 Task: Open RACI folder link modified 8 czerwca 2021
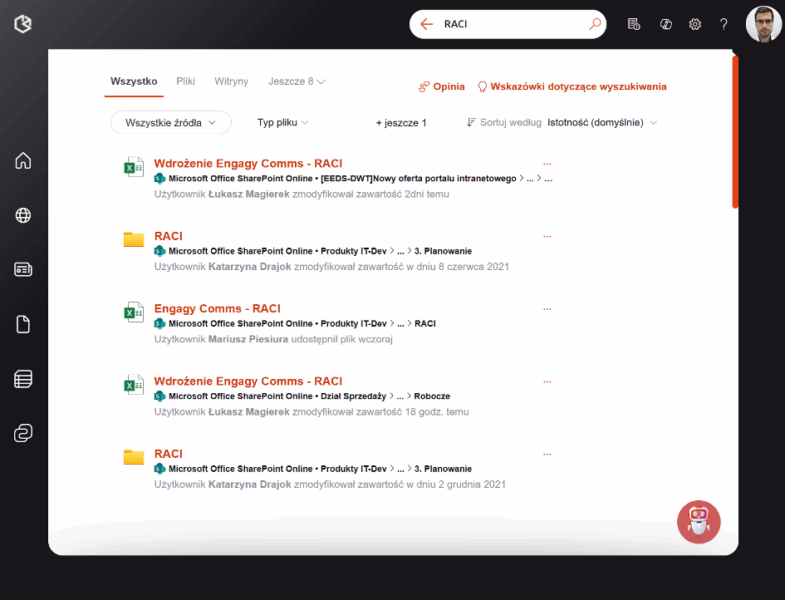(x=168, y=236)
